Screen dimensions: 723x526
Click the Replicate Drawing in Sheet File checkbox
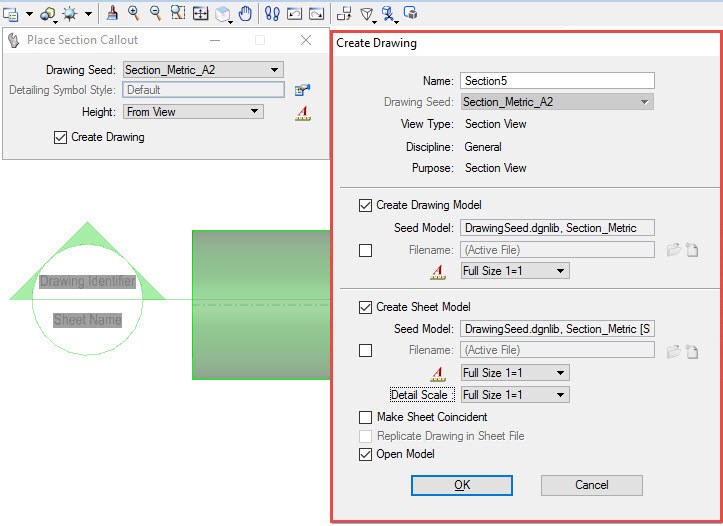[x=365, y=436]
